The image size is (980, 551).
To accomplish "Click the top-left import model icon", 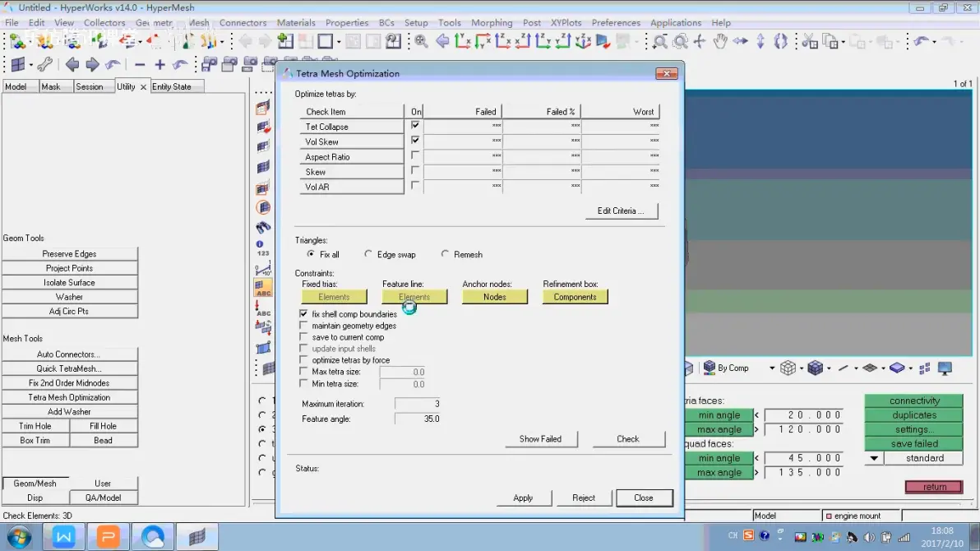I will pos(17,41).
